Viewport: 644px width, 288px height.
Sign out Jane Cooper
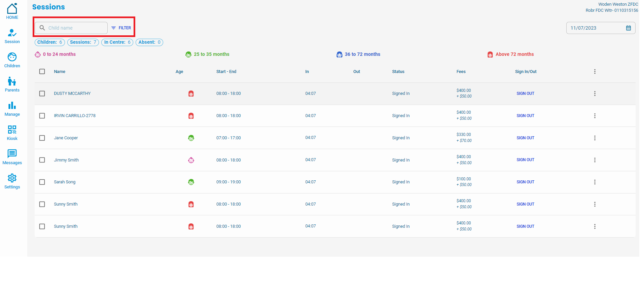tap(526, 138)
